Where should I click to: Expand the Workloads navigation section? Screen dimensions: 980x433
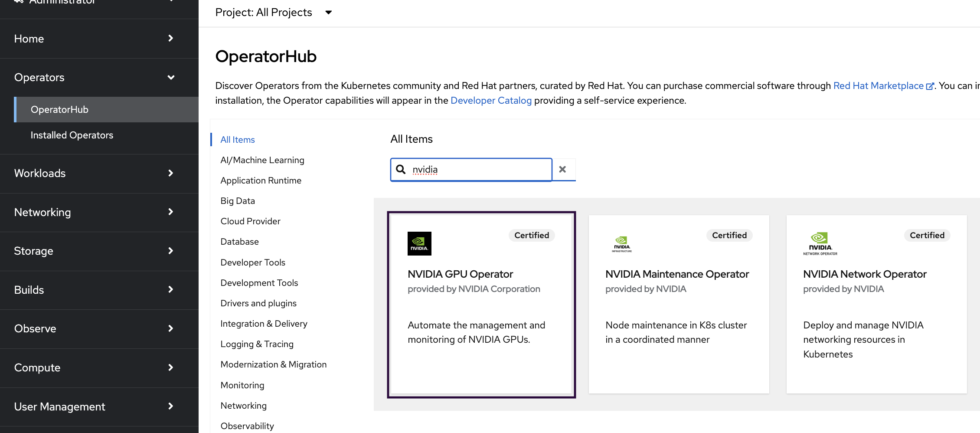pyautogui.click(x=171, y=173)
